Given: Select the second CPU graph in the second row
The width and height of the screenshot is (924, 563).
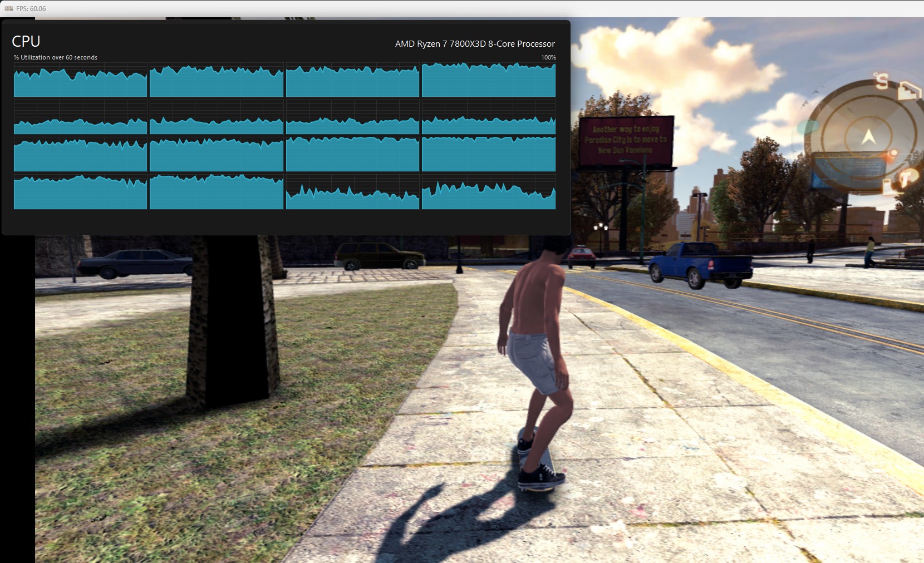Looking at the screenshot, I should point(217,117).
